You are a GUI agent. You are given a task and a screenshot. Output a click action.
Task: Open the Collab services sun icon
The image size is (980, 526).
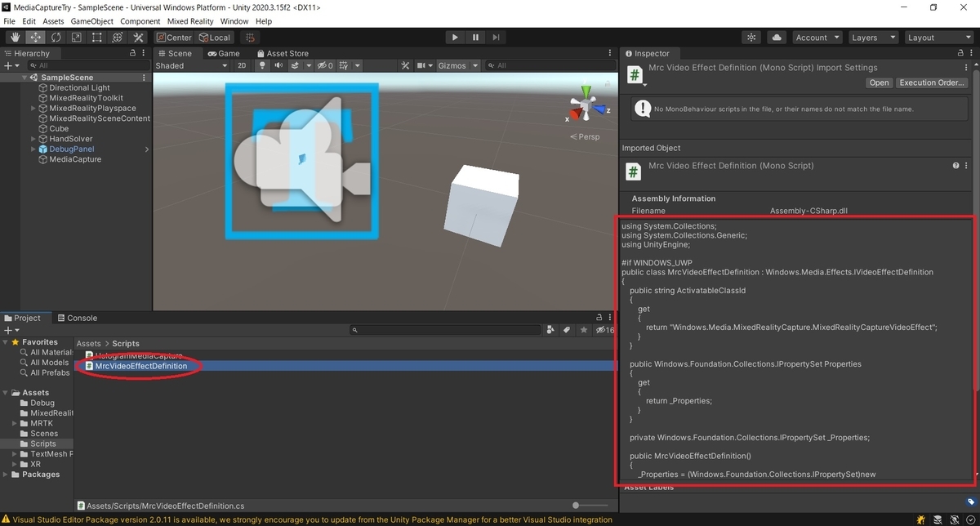pos(752,38)
